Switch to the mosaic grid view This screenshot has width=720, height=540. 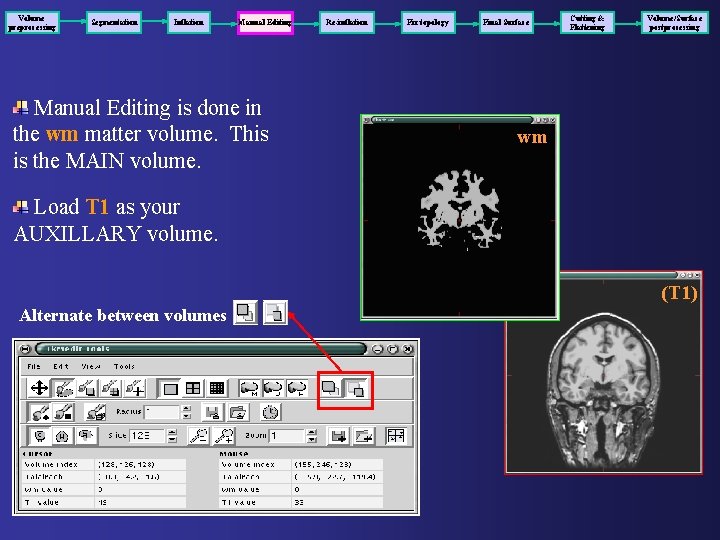coord(217,388)
